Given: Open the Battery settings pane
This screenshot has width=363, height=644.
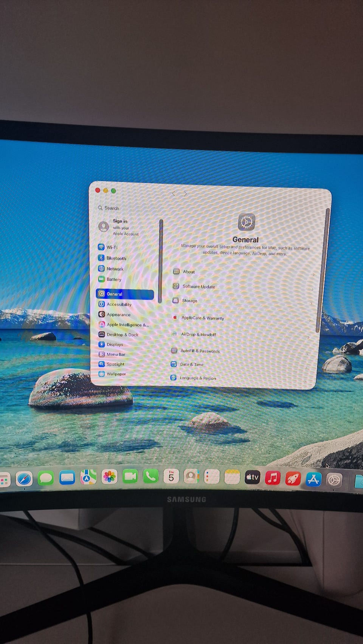Looking at the screenshot, I should pyautogui.click(x=113, y=280).
